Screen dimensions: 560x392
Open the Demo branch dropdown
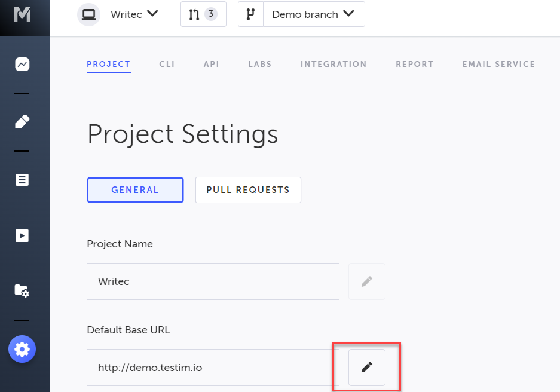313,14
